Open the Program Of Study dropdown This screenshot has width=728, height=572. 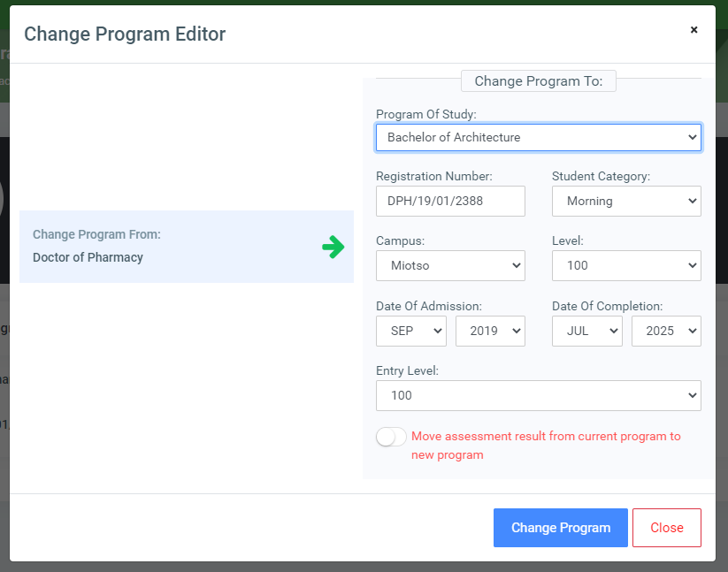[x=538, y=137]
